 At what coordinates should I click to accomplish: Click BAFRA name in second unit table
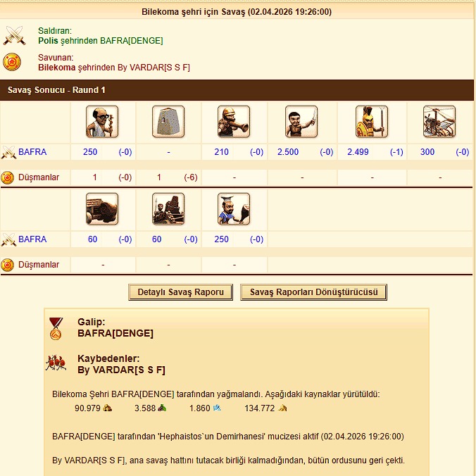tap(32, 239)
